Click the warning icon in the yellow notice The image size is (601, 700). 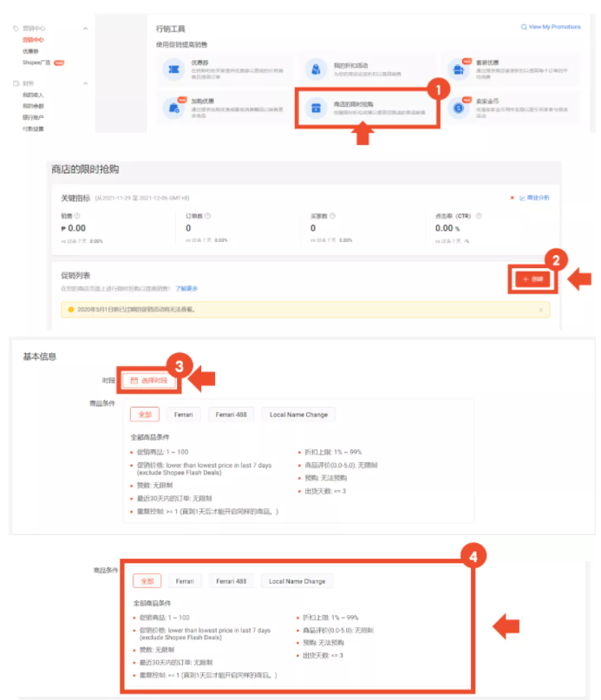pos(70,310)
